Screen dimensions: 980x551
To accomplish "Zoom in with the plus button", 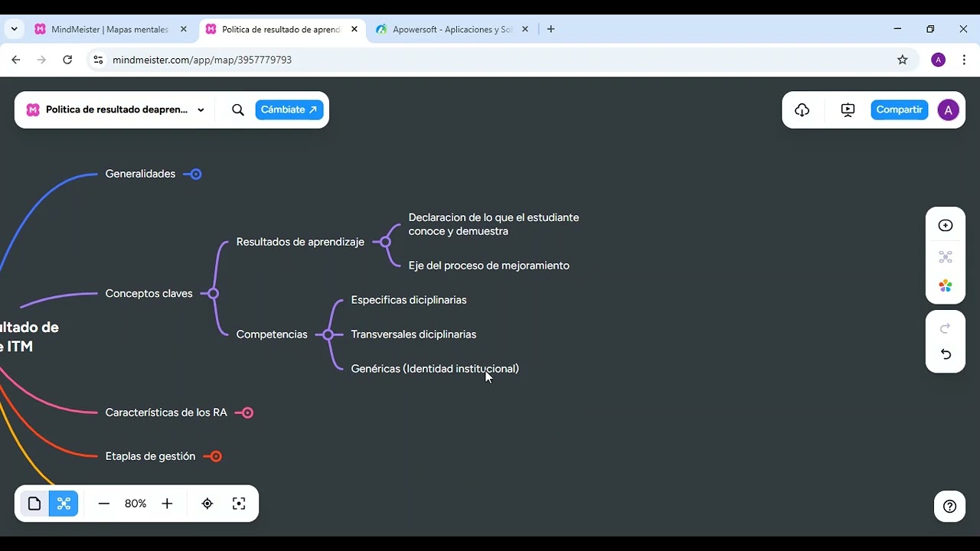I will (x=167, y=504).
